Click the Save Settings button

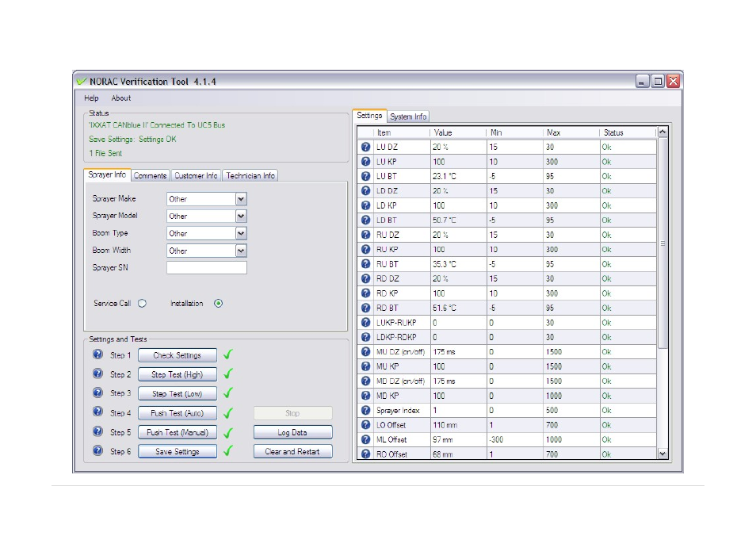178,452
